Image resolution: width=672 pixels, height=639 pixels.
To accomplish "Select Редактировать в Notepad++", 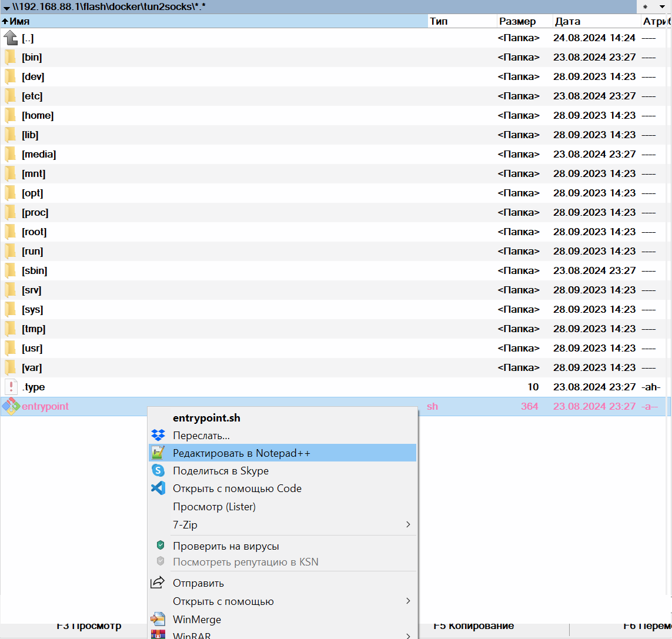I will pos(282,453).
